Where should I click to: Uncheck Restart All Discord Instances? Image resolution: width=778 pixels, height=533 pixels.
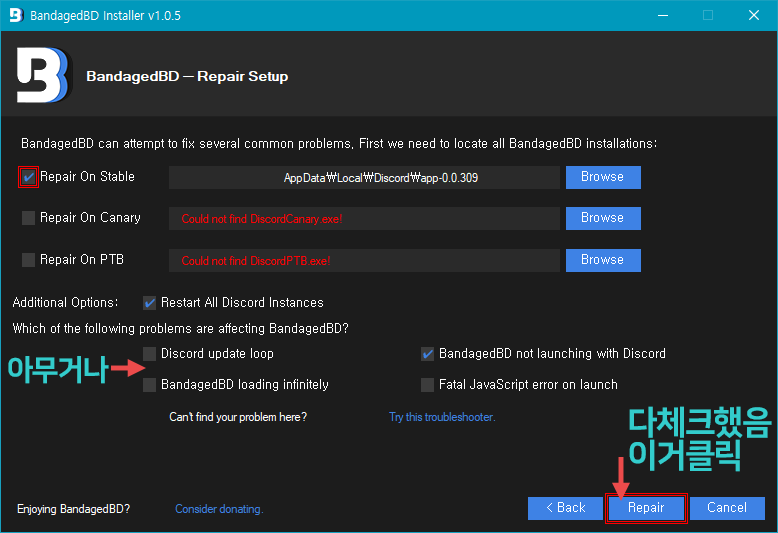(149, 303)
